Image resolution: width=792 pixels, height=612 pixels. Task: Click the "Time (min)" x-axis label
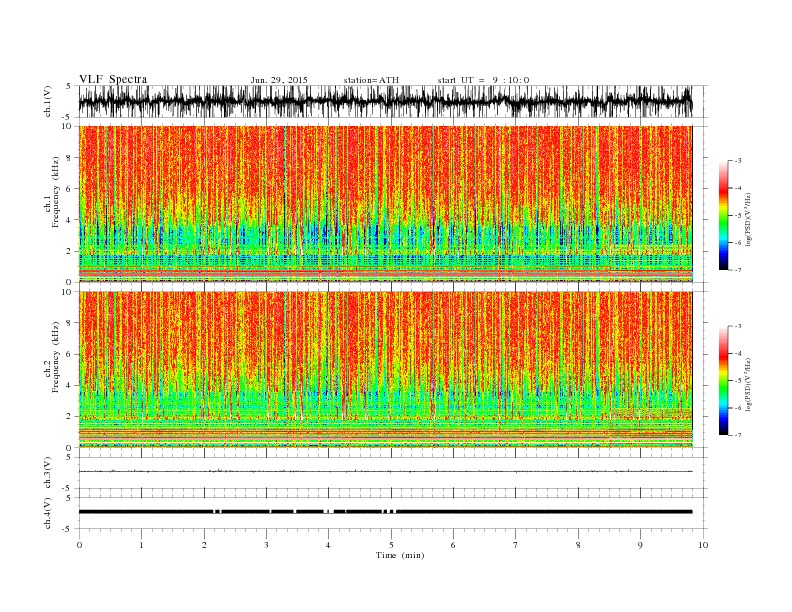click(400, 555)
